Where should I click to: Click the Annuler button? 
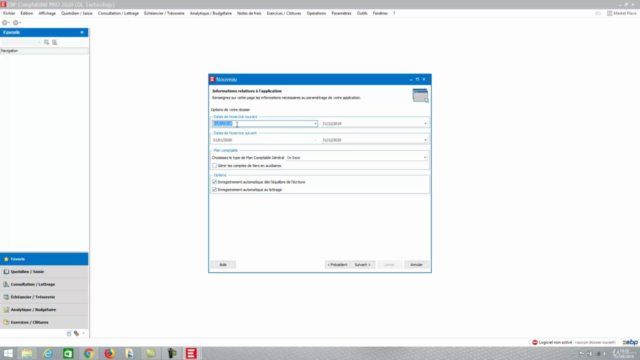[416, 265]
